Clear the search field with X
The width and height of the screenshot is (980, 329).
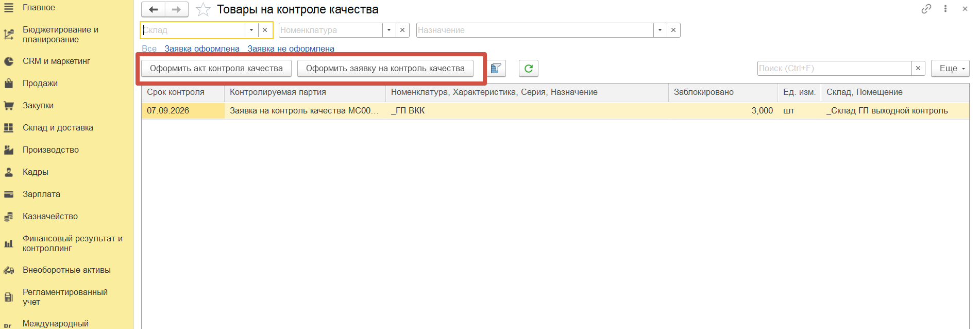[x=918, y=69]
